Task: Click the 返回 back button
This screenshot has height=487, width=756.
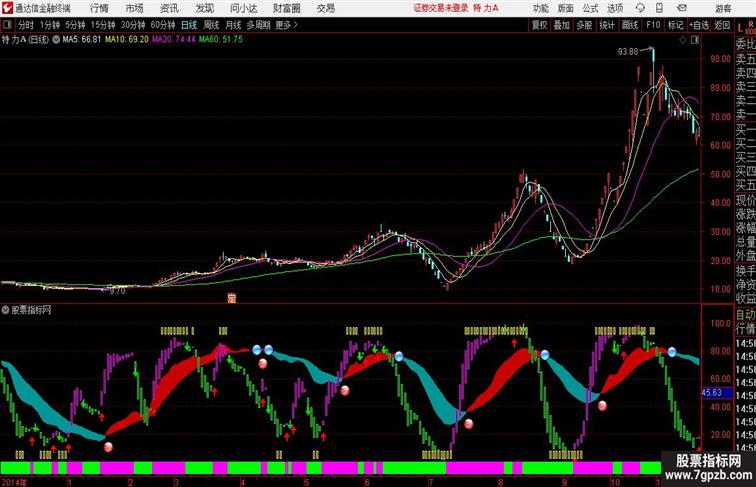Action: pos(722,25)
